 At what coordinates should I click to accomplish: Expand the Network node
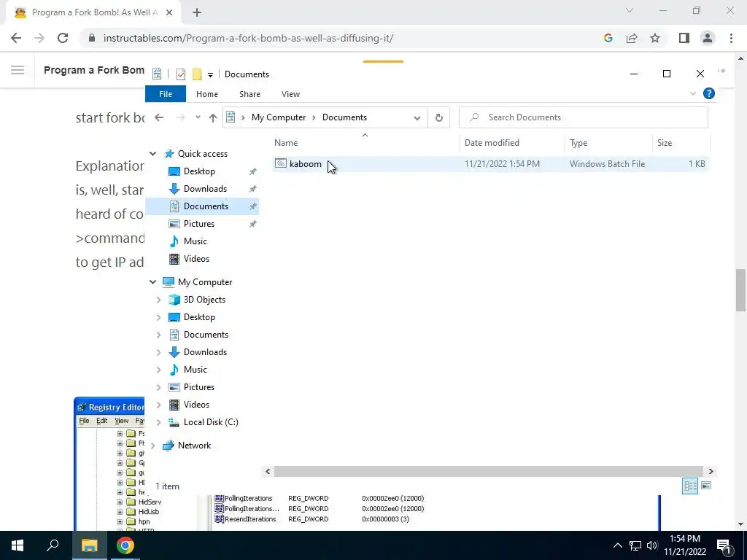coord(152,446)
